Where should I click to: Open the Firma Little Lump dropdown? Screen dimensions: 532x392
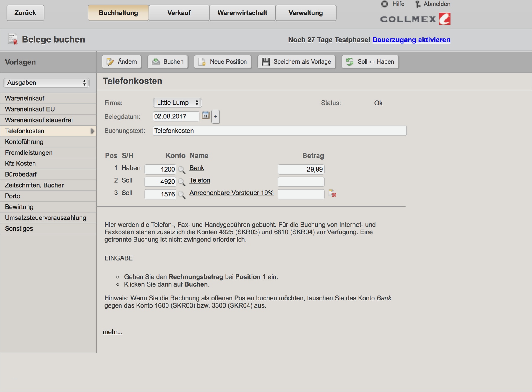pyautogui.click(x=177, y=103)
